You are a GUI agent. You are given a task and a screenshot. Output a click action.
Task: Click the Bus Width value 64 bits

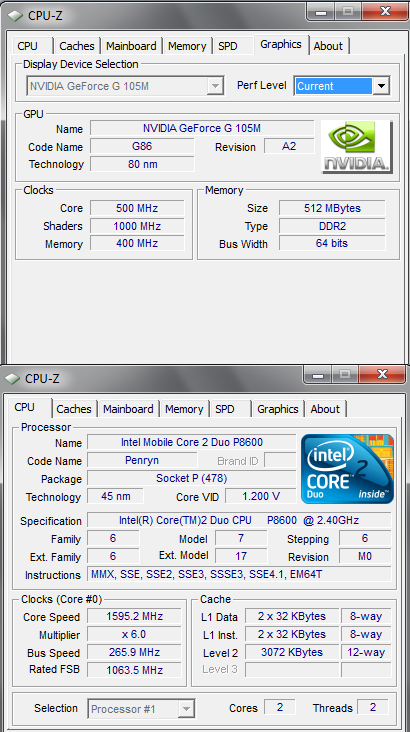[332, 243]
